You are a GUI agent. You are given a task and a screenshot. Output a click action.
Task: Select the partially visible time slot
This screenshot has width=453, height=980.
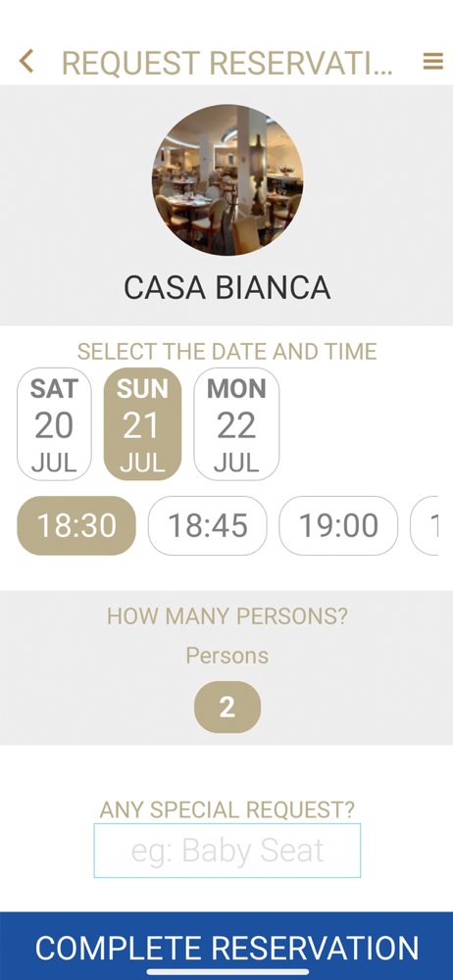[425, 525]
